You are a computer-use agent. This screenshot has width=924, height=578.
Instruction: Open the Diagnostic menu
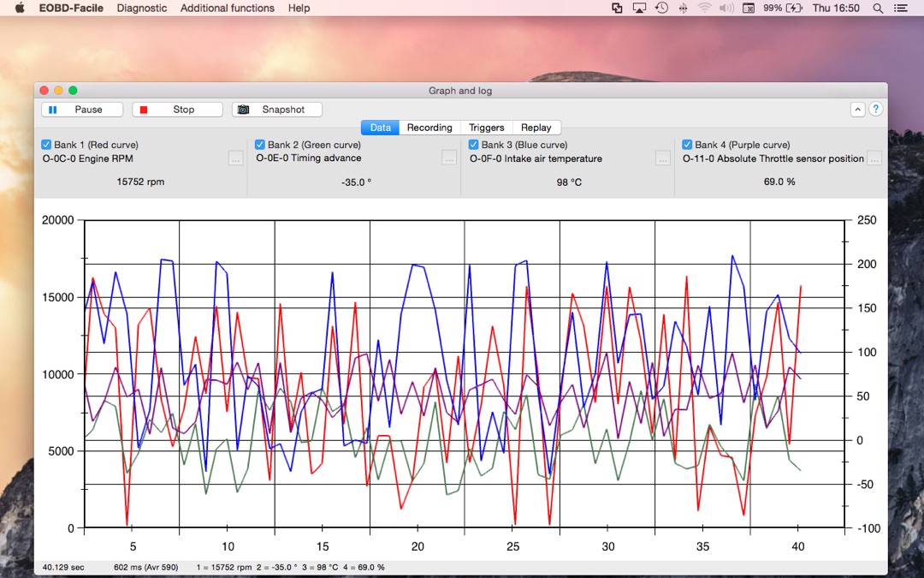coord(142,8)
